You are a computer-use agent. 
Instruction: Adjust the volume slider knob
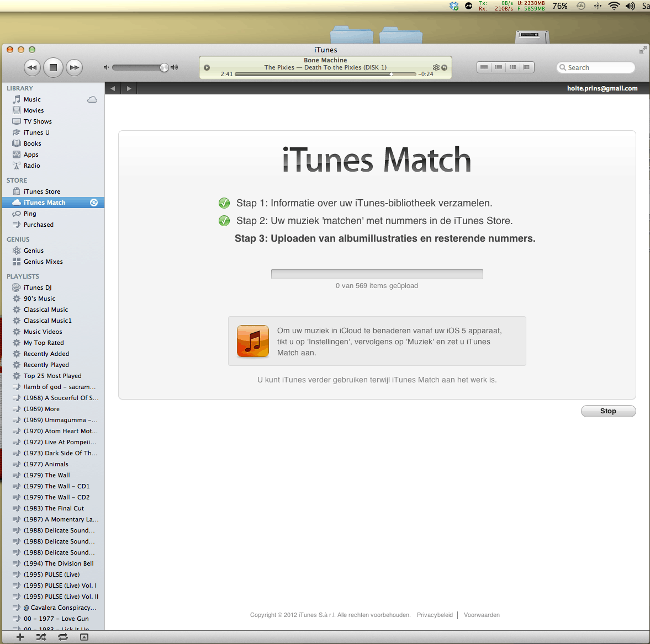(164, 67)
